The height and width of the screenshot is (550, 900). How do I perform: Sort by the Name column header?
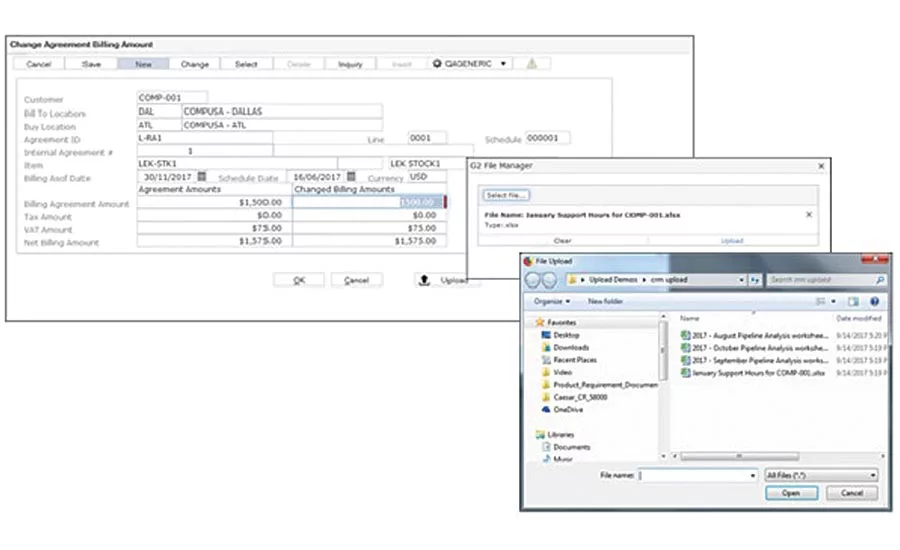[689, 319]
